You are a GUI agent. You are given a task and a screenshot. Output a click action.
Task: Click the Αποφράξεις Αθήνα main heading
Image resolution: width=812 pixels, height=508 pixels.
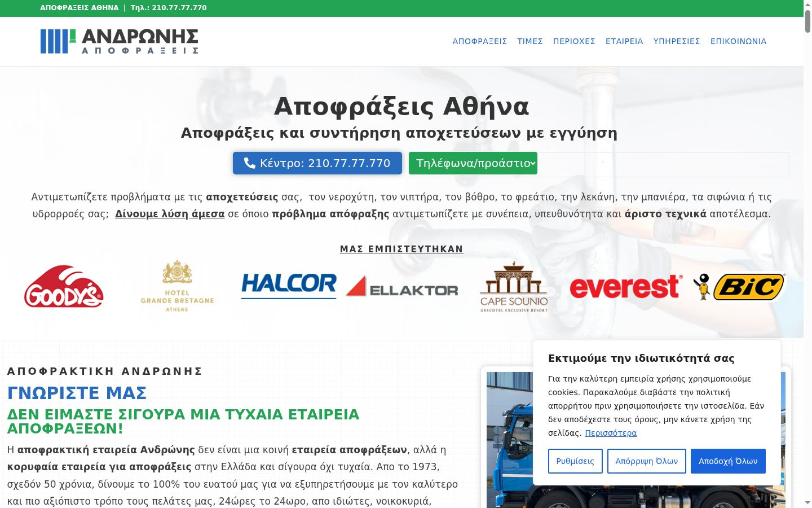point(401,106)
